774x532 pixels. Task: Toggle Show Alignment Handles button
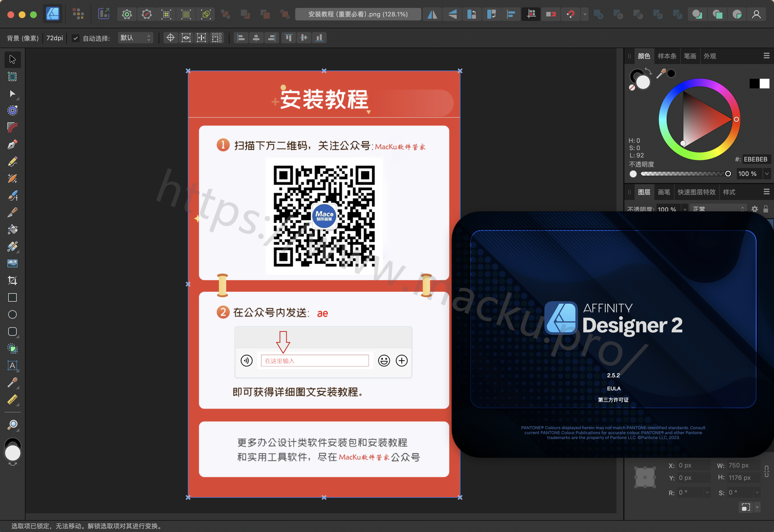[201, 38]
